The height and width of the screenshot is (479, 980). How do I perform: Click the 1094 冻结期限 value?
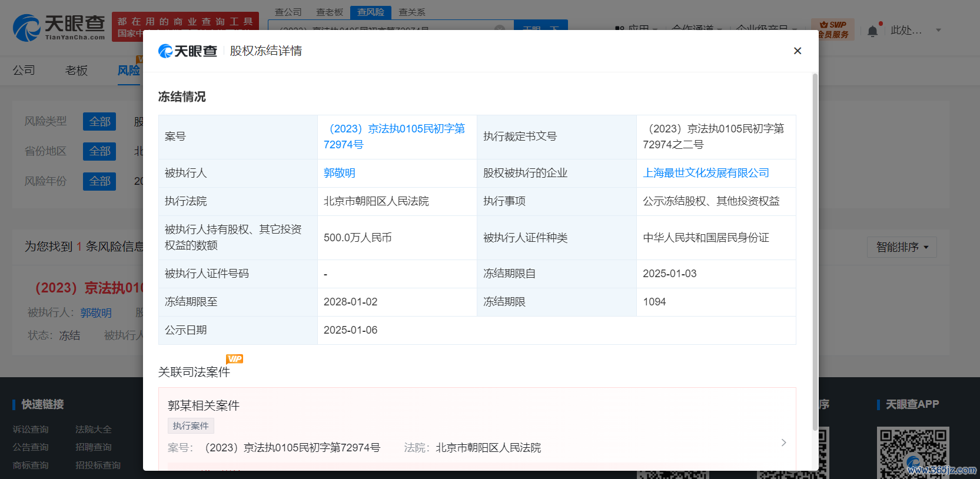point(654,302)
